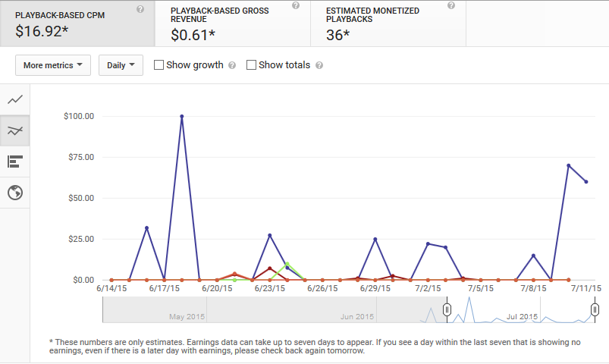Enable the Show totals checkbox
The image size is (609, 364).
tap(251, 65)
